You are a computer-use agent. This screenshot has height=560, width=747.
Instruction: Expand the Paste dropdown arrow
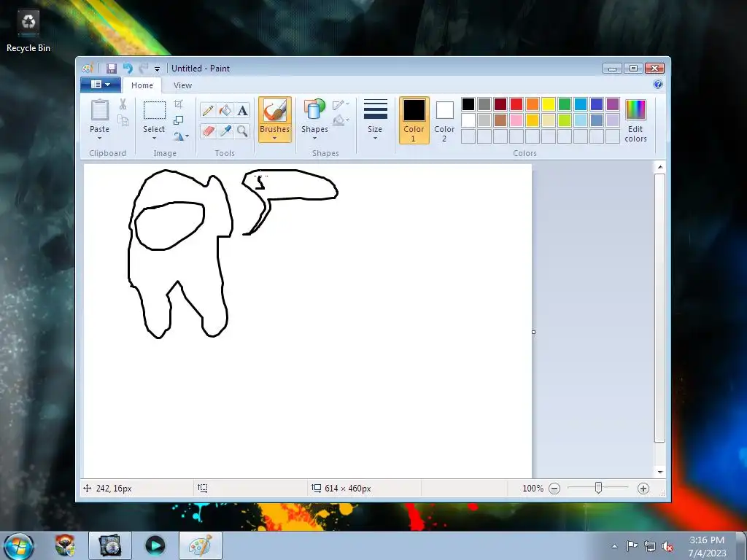[99, 139]
